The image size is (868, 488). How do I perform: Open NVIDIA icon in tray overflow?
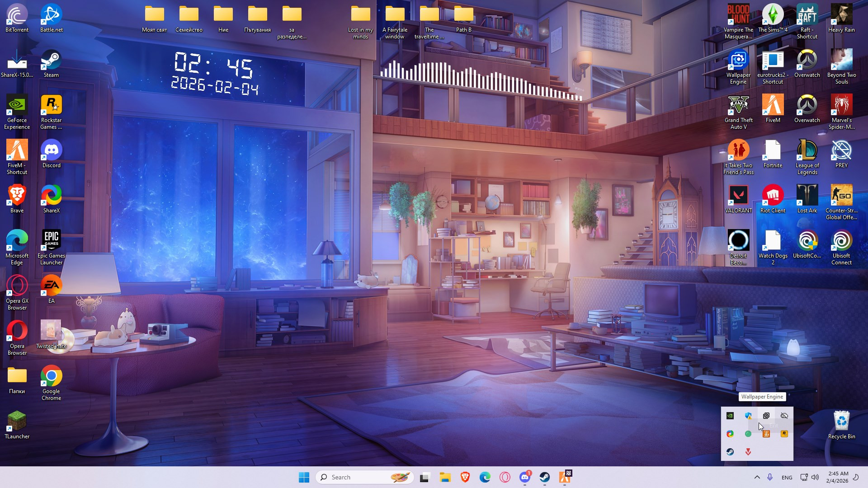pos(730,416)
